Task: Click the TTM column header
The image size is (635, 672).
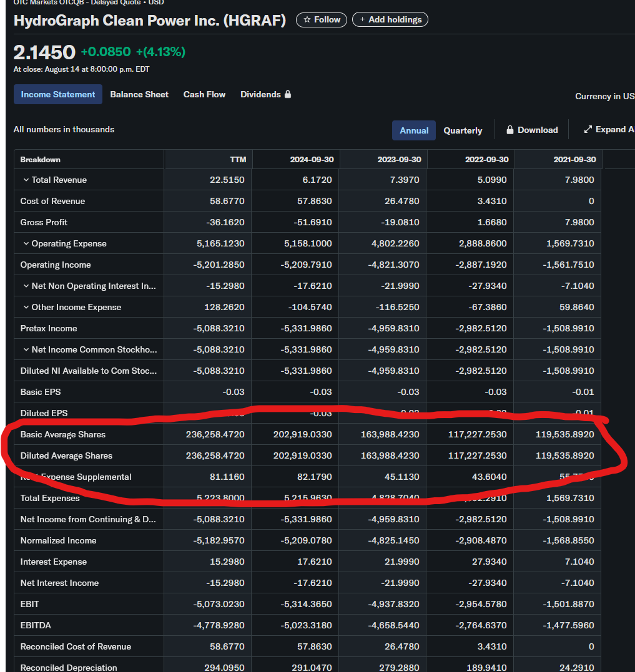Action: (x=238, y=159)
